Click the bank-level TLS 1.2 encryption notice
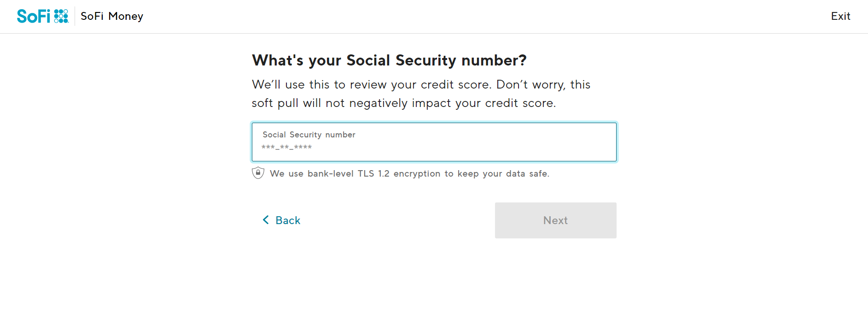The image size is (868, 326). tap(410, 174)
